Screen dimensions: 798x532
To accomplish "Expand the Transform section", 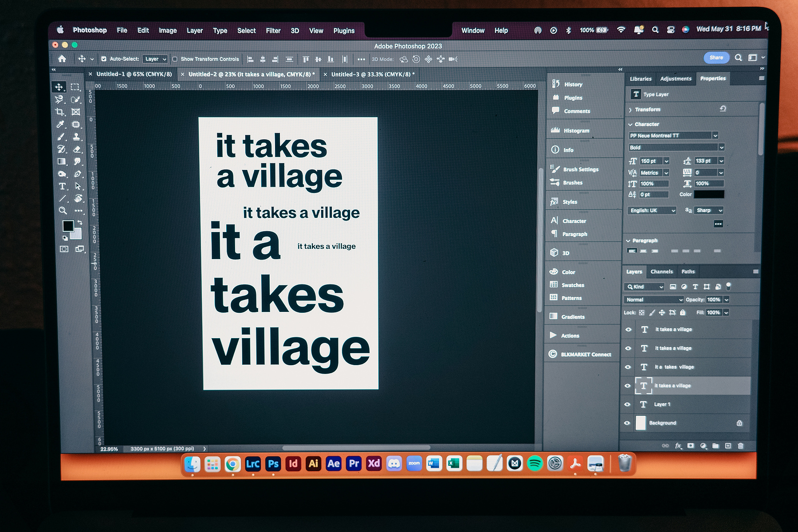I will point(630,110).
